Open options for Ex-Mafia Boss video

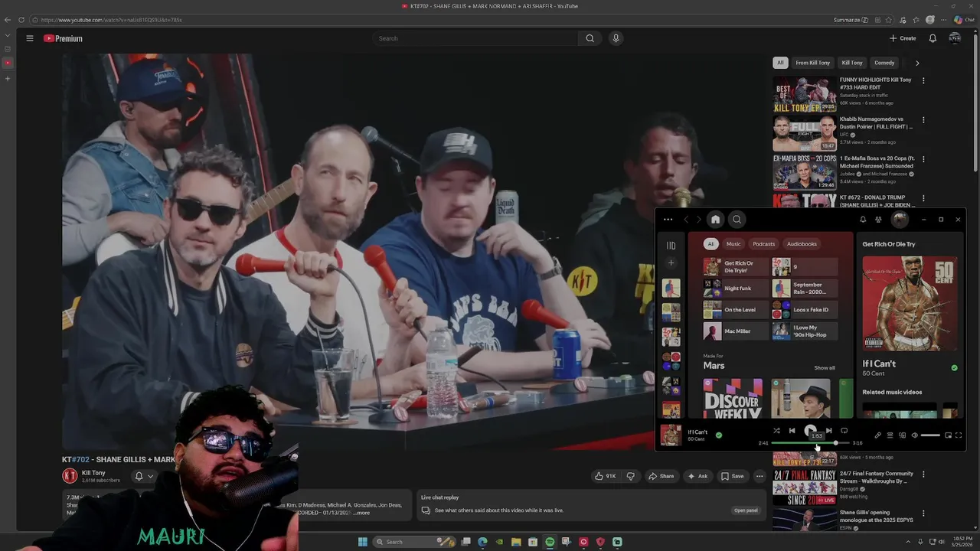923,159
